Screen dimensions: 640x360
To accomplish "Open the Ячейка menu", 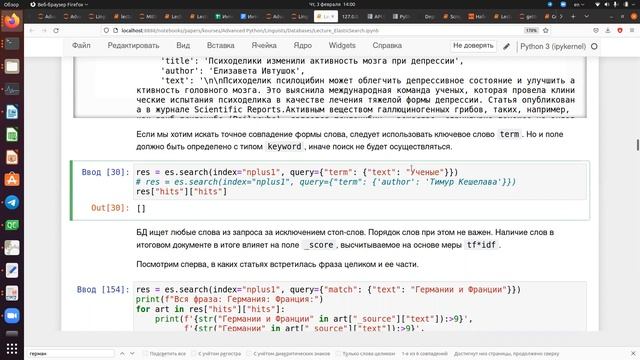I will (x=264, y=46).
